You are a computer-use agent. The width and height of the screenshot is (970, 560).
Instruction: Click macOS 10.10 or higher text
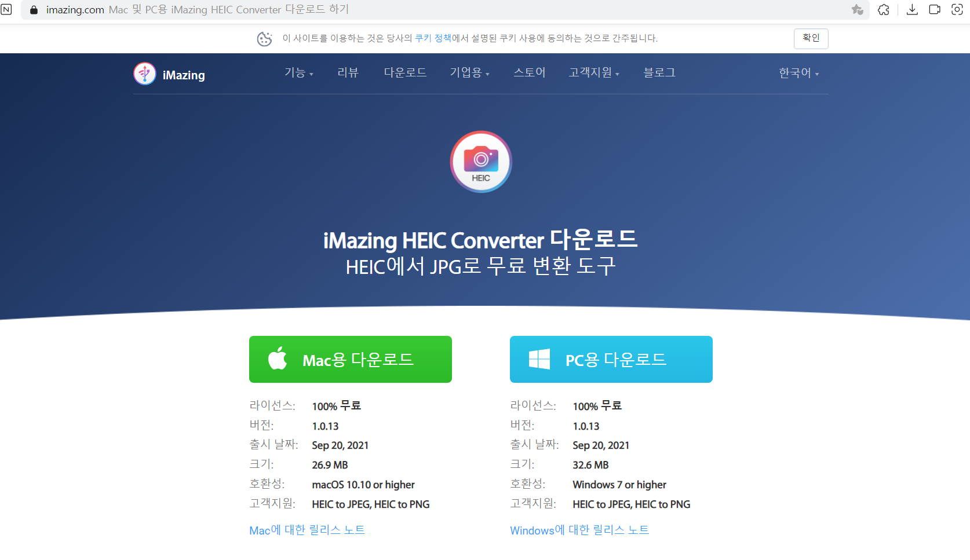363,485
